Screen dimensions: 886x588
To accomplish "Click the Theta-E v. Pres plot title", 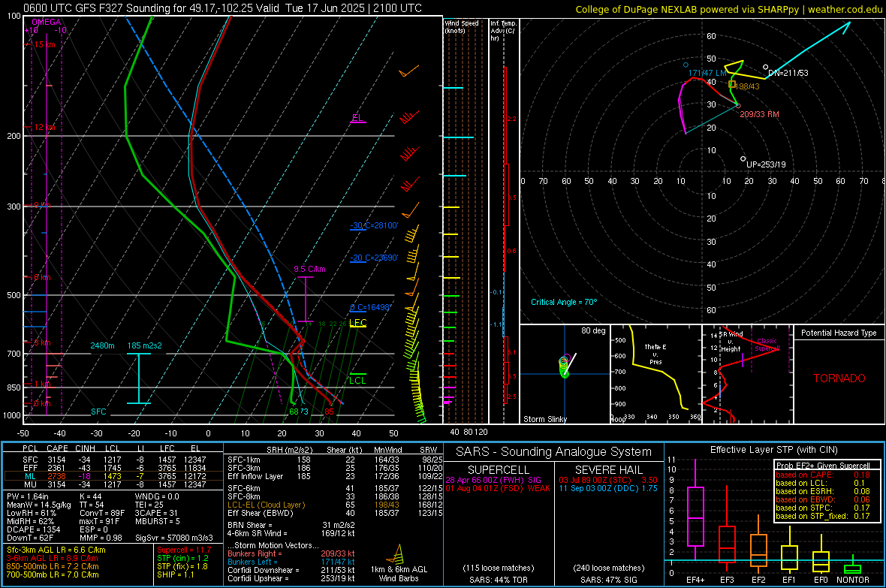I will pos(655,354).
